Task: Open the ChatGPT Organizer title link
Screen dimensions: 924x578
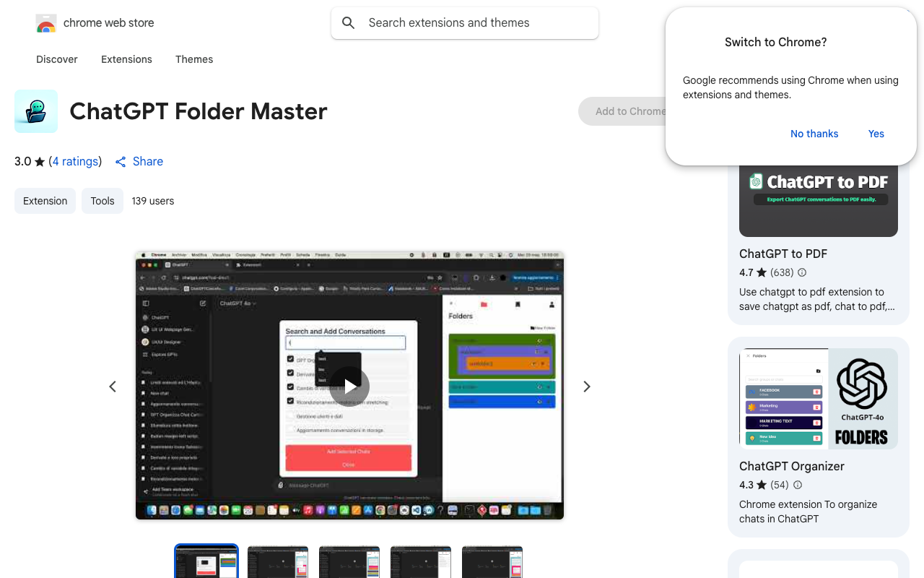Action: click(792, 466)
